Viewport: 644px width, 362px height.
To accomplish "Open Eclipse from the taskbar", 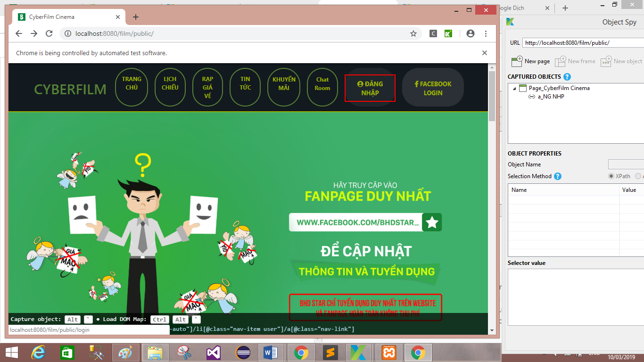I will [243, 352].
